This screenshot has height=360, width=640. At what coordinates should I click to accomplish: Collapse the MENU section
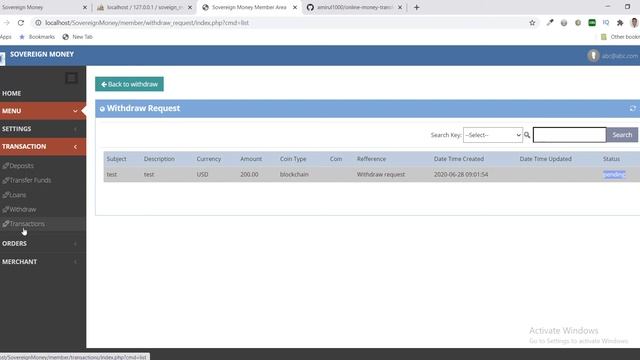pos(43,111)
